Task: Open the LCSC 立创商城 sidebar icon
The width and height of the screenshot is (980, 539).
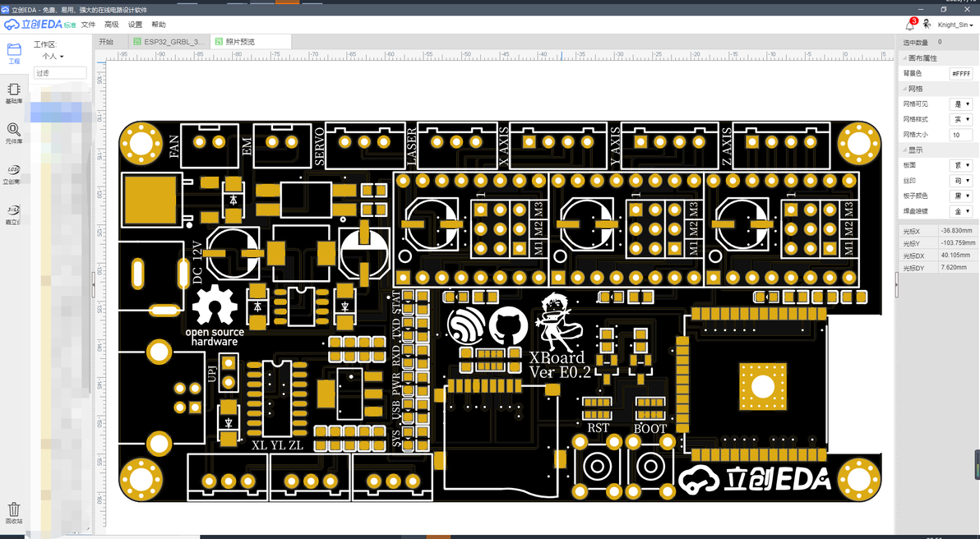Action: 13,173
